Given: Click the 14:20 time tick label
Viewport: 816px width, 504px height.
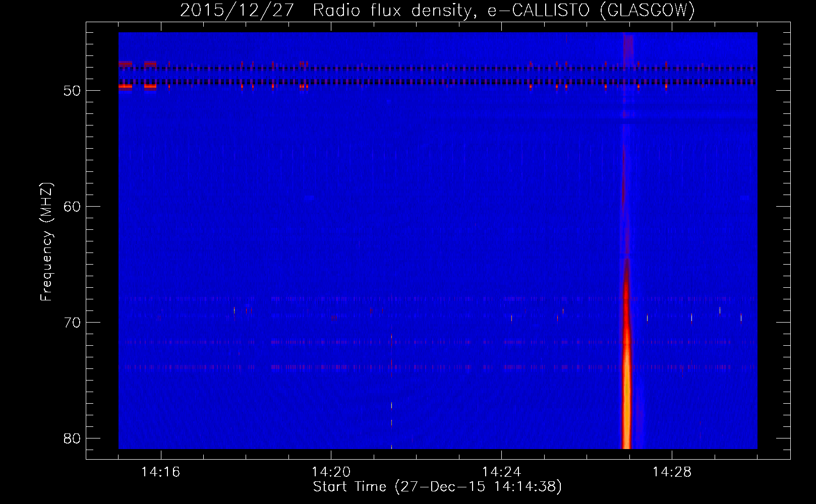Looking at the screenshot, I should tap(331, 472).
